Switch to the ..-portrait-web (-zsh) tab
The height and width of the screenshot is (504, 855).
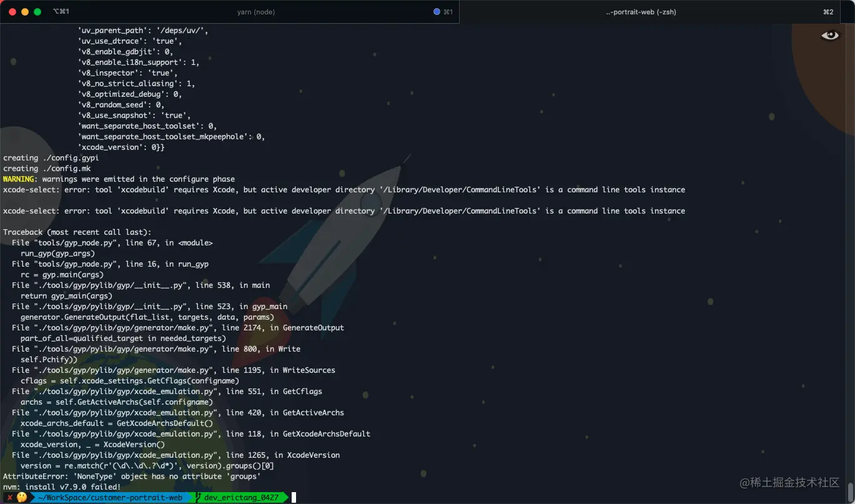641,12
